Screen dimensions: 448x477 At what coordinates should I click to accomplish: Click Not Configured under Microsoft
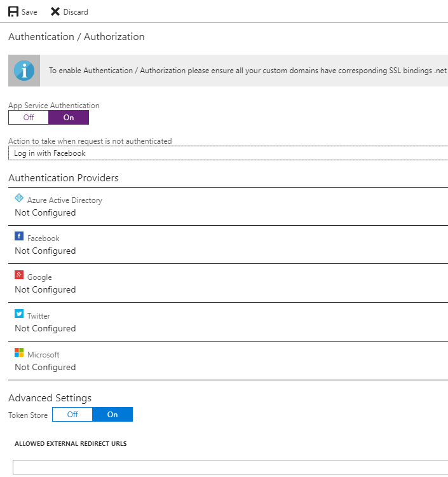pos(45,367)
